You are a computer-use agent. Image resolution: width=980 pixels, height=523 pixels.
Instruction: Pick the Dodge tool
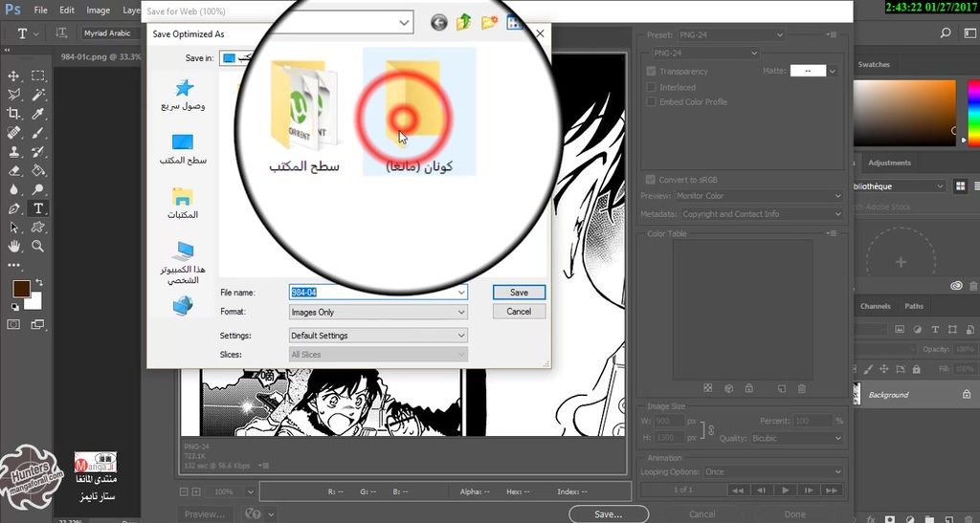pos(38,189)
